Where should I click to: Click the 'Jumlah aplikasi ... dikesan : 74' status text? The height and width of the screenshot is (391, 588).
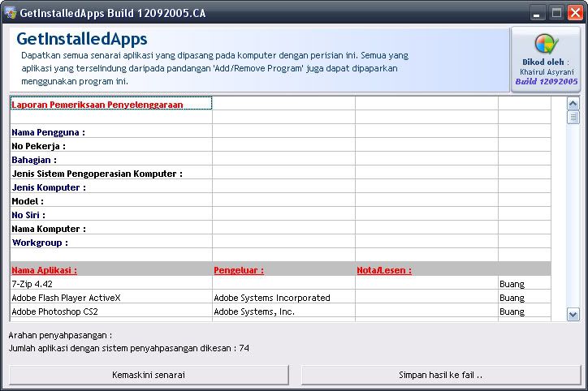coord(128,348)
